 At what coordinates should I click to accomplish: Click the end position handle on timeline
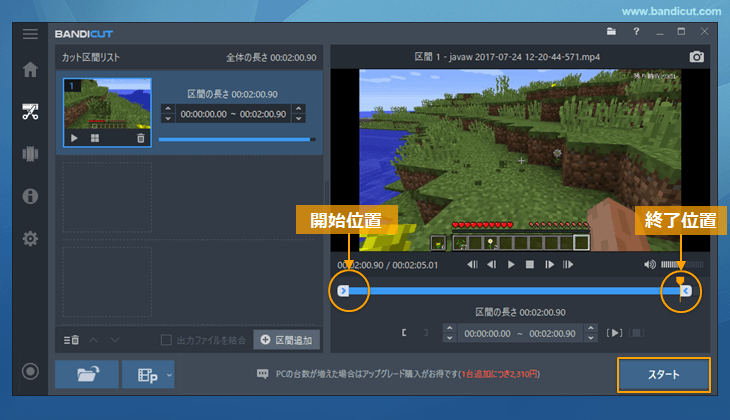tap(686, 291)
